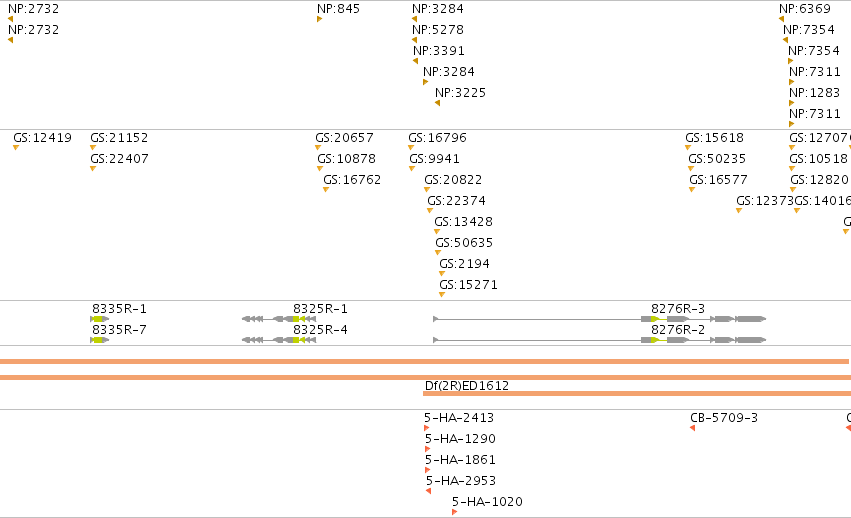Select the 5-HA-2413 red arrowhead marker
This screenshot has width=851, height=518.
pyautogui.click(x=427, y=428)
